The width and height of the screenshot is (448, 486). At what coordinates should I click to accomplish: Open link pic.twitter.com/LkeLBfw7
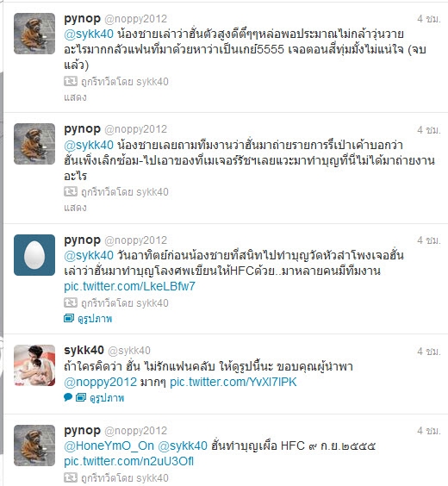[129, 286]
